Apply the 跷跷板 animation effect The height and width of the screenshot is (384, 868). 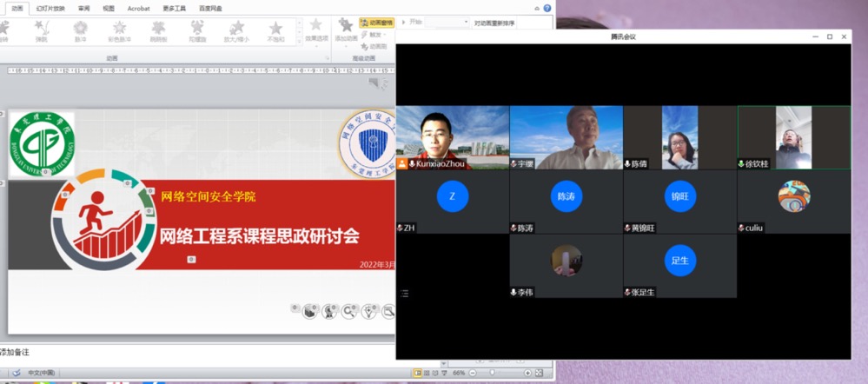click(158, 31)
